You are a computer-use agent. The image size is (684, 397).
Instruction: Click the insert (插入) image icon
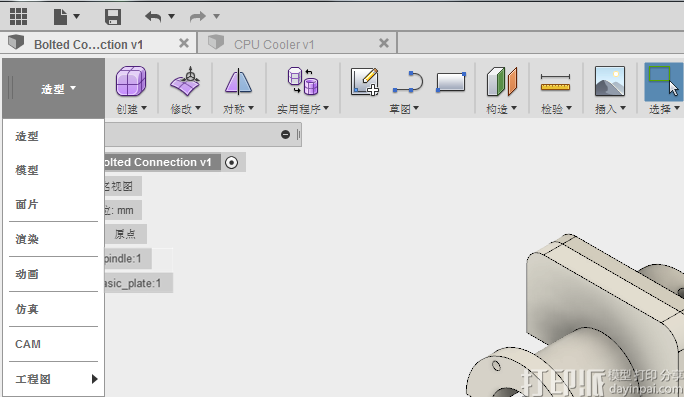point(610,81)
